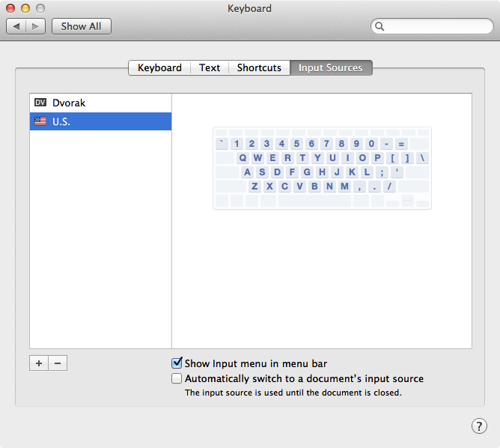Toggle Show Input menu in menu bar
Image resolution: width=500 pixels, height=448 pixels.
177,363
